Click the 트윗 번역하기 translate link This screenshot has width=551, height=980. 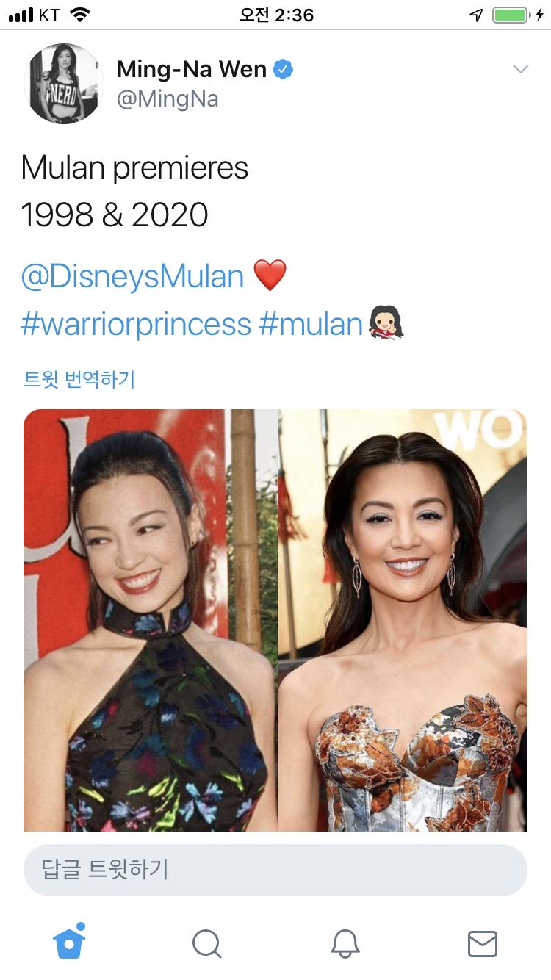coord(79,379)
